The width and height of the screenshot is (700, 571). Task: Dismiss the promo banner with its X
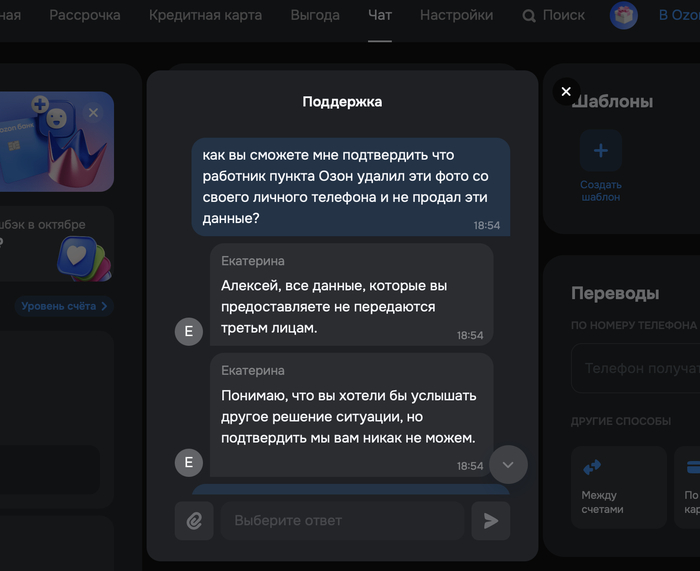point(94,113)
